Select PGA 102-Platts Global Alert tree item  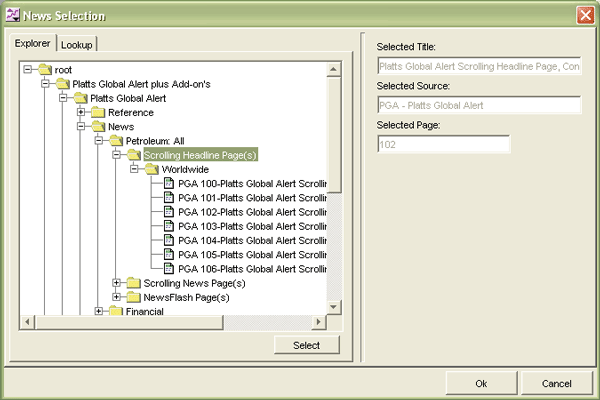252,212
